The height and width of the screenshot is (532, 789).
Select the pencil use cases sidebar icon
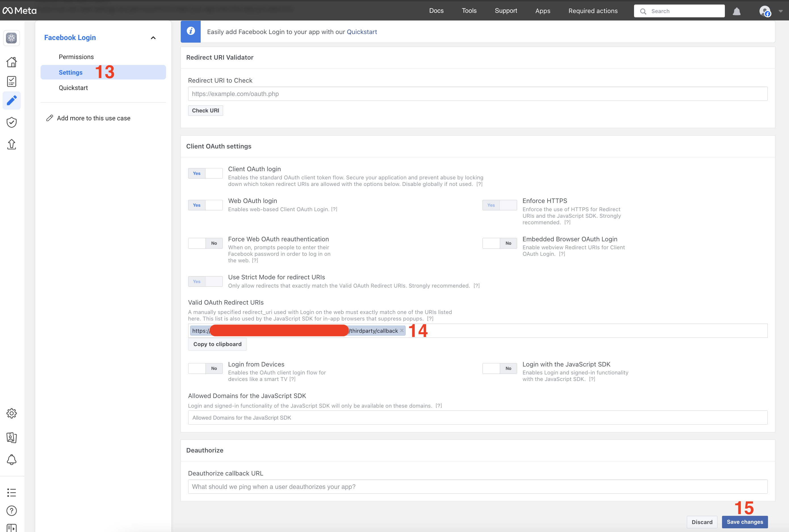tap(12, 100)
